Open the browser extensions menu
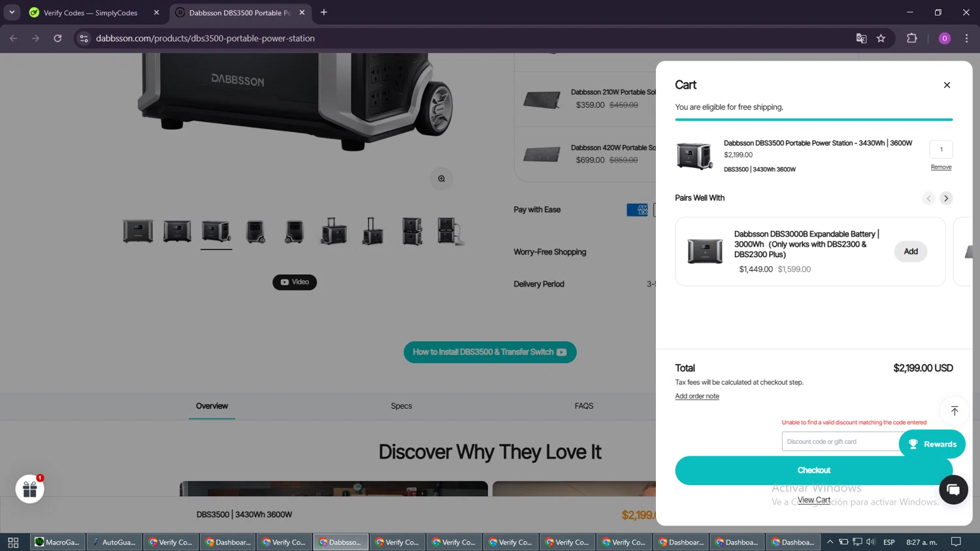Image resolution: width=980 pixels, height=551 pixels. [912, 39]
